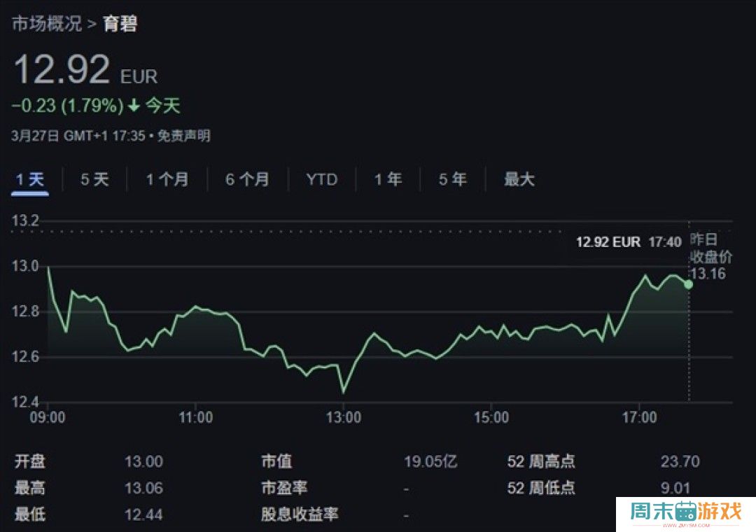Switch chart to YTD
The image size is (756, 532).
[x=322, y=180]
